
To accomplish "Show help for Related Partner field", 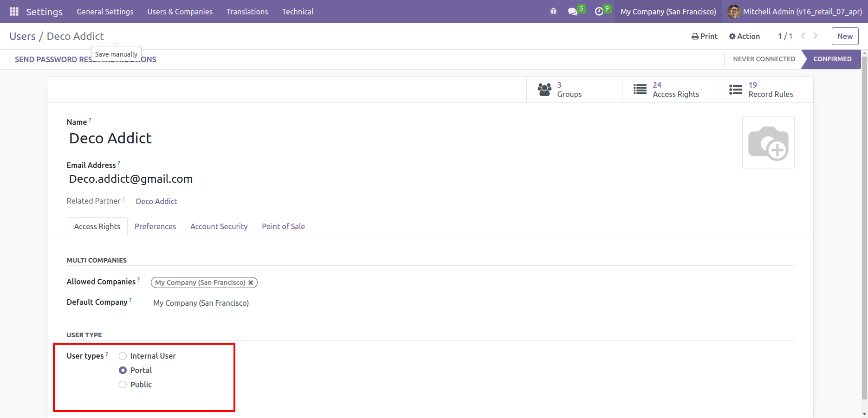I will [123, 199].
